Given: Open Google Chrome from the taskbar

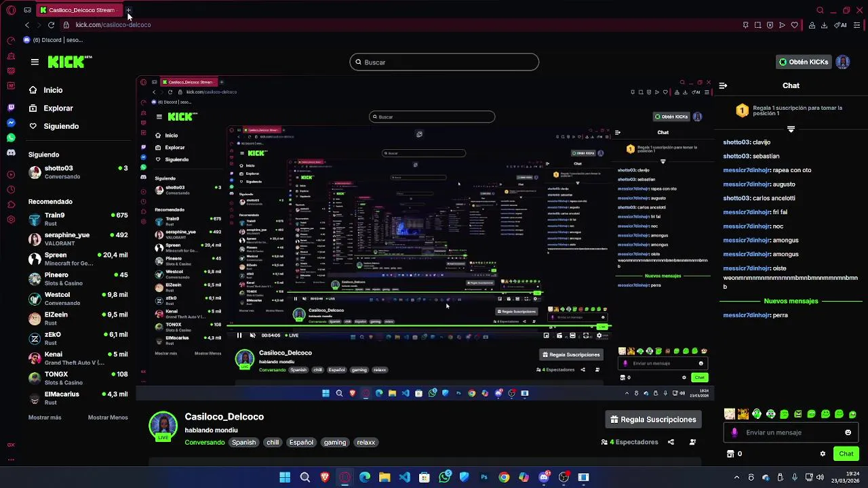Looking at the screenshot, I should click(x=504, y=477).
